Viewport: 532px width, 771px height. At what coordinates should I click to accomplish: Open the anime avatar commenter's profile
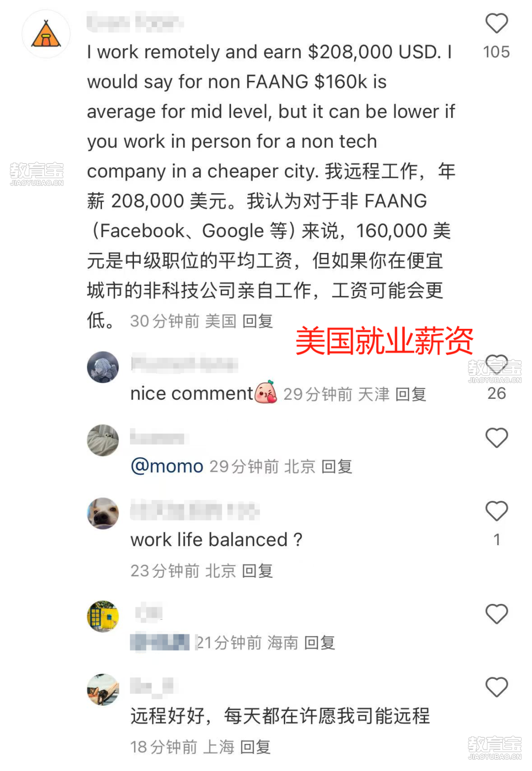(103, 367)
